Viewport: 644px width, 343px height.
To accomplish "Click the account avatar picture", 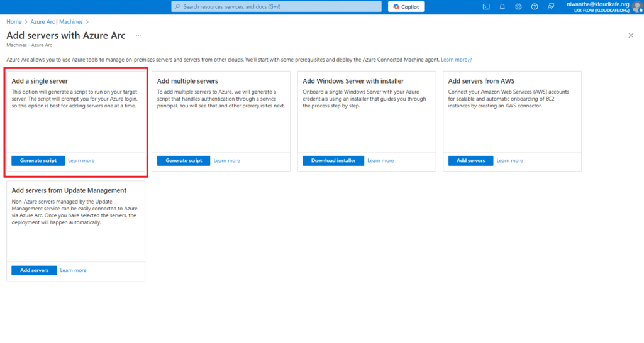I will pos(636,7).
